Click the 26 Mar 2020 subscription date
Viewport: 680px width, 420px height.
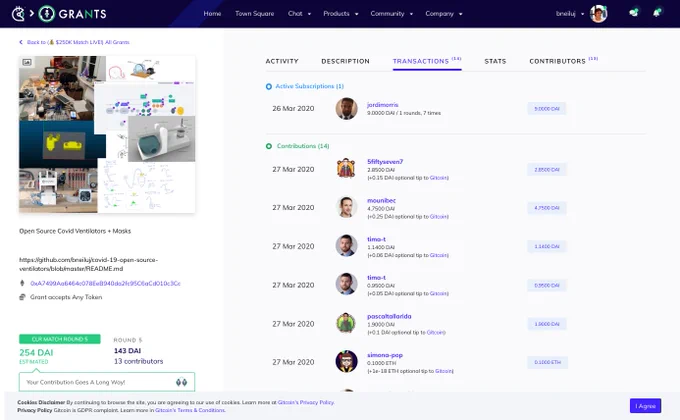[293, 108]
